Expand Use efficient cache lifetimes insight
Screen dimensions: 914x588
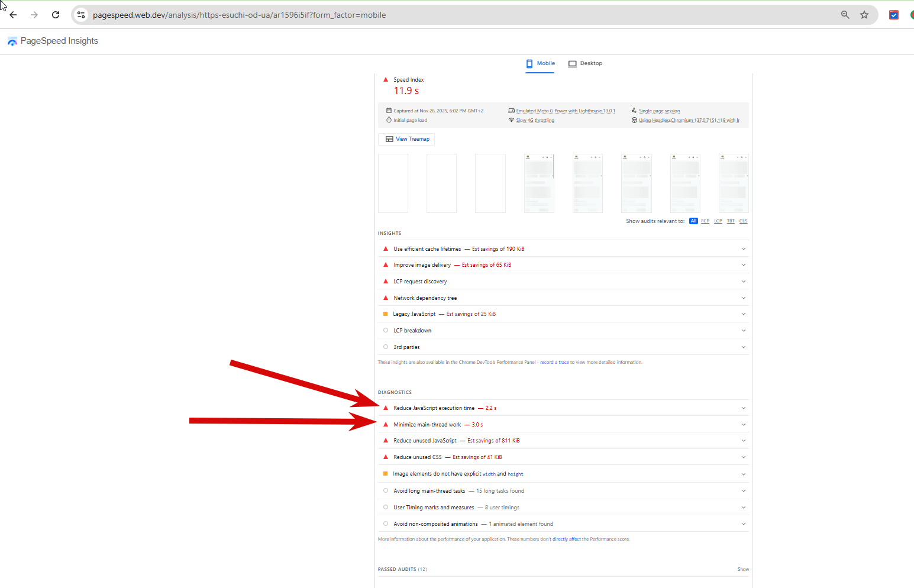tap(563, 249)
